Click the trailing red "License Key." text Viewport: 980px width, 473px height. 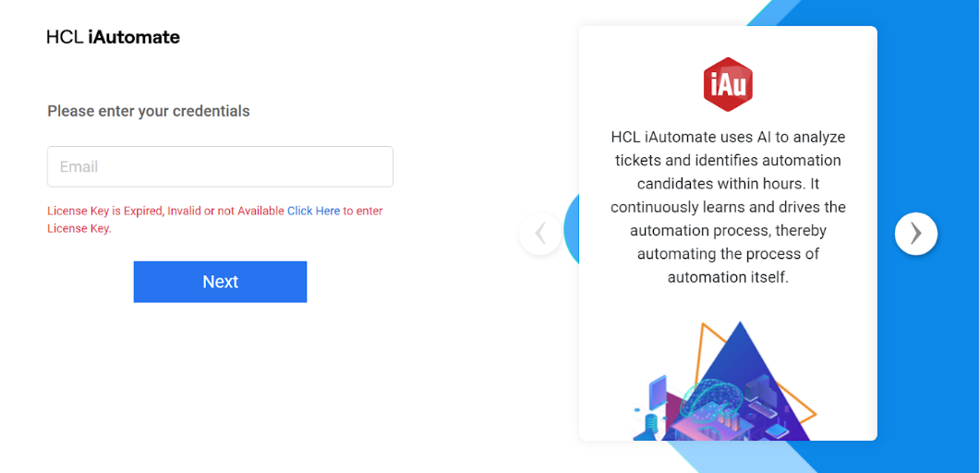79,229
